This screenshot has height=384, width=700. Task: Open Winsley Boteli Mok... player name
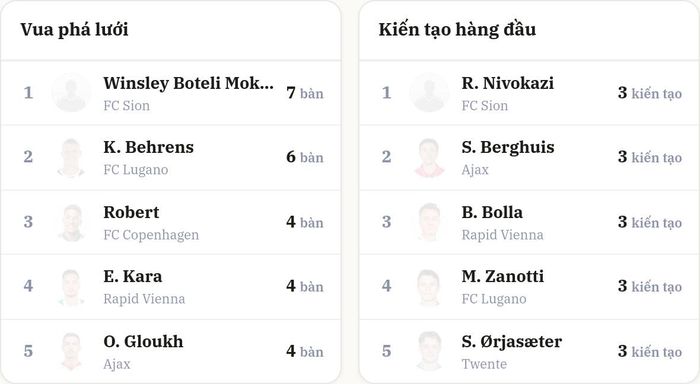coord(188,83)
